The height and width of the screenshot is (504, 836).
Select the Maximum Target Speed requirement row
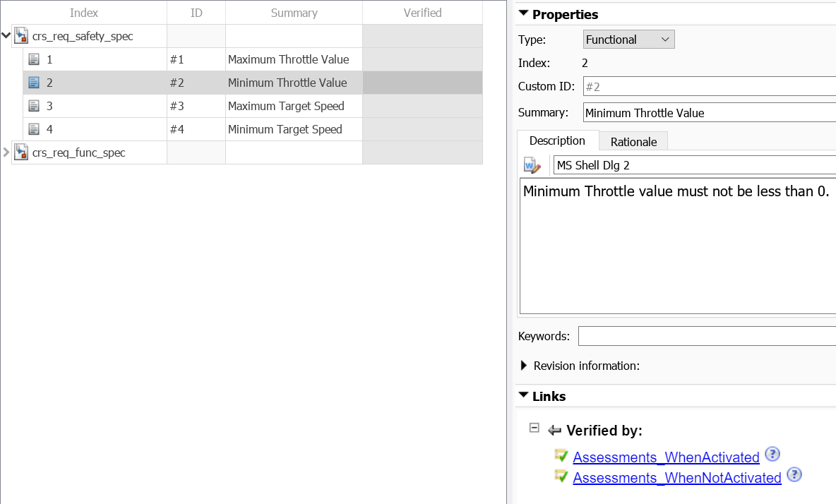(x=286, y=106)
